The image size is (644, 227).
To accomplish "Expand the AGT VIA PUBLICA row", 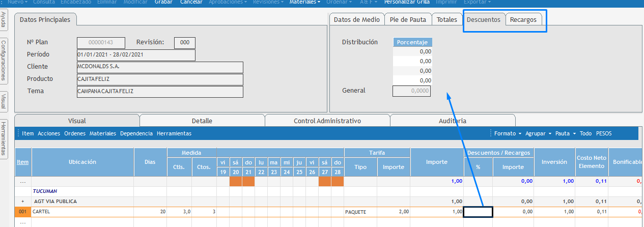I will (23, 201).
